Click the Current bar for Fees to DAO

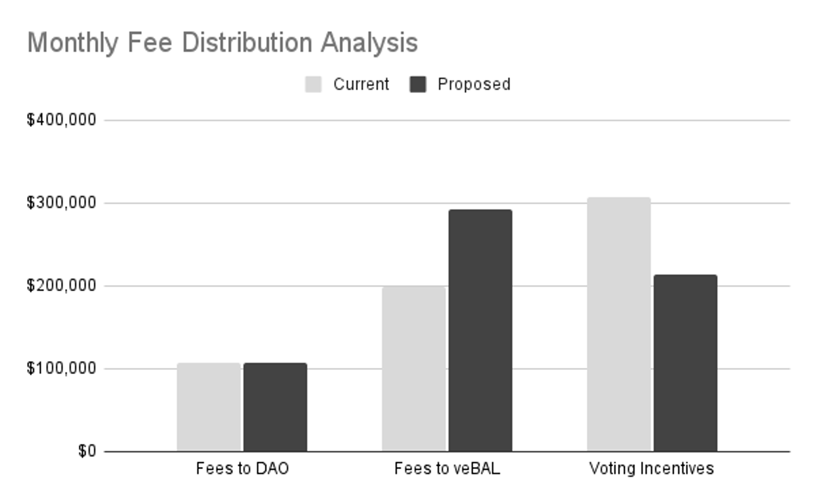pyautogui.click(x=209, y=407)
